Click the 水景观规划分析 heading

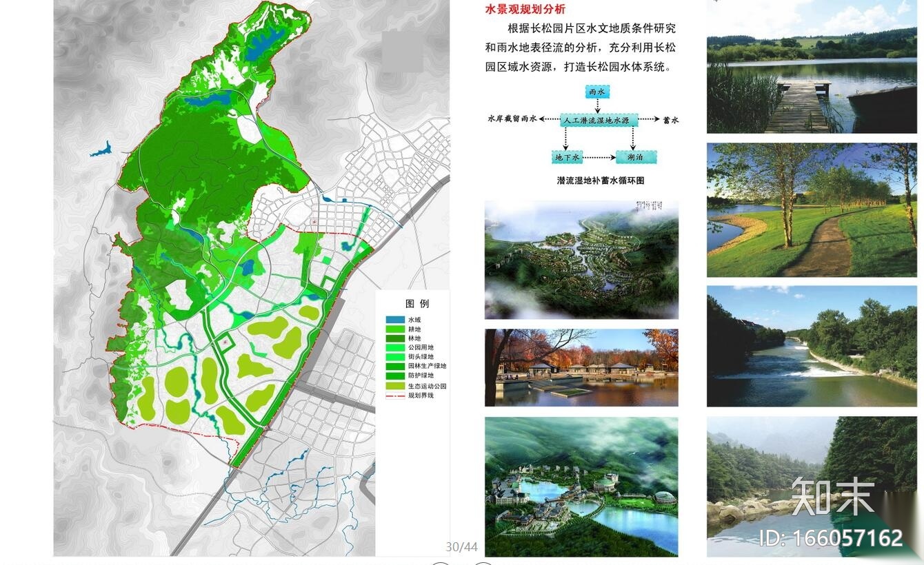[x=525, y=10]
